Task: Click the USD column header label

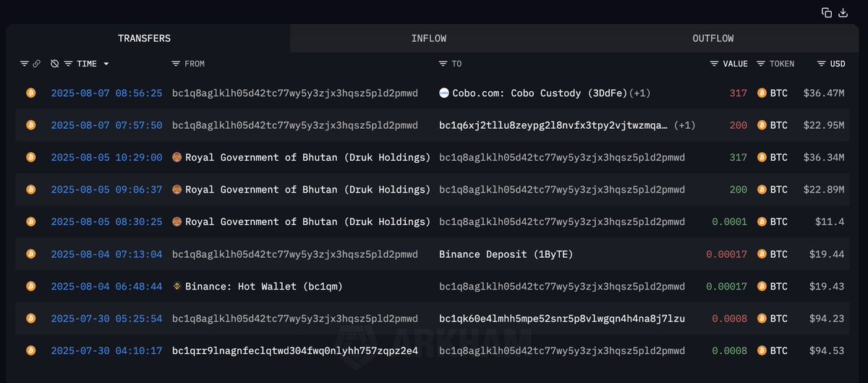Action: pos(837,64)
